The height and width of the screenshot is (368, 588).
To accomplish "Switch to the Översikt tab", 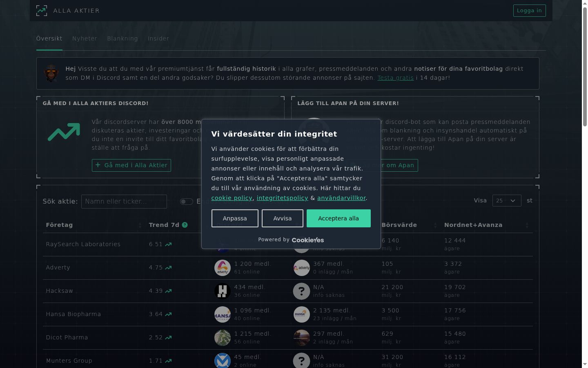I will point(49,38).
